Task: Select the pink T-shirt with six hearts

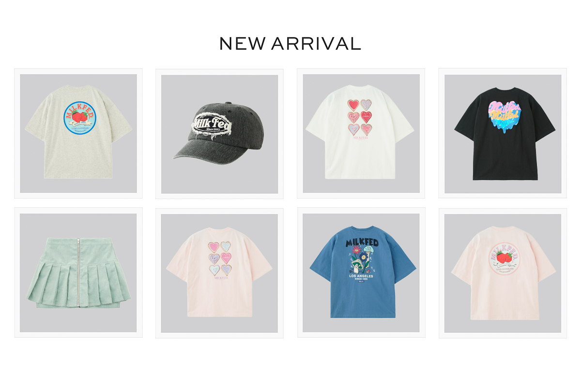Action: (219, 273)
